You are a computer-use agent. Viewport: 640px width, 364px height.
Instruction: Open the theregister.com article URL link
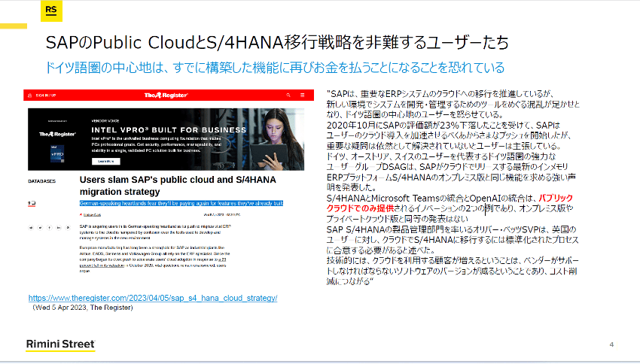point(153,298)
